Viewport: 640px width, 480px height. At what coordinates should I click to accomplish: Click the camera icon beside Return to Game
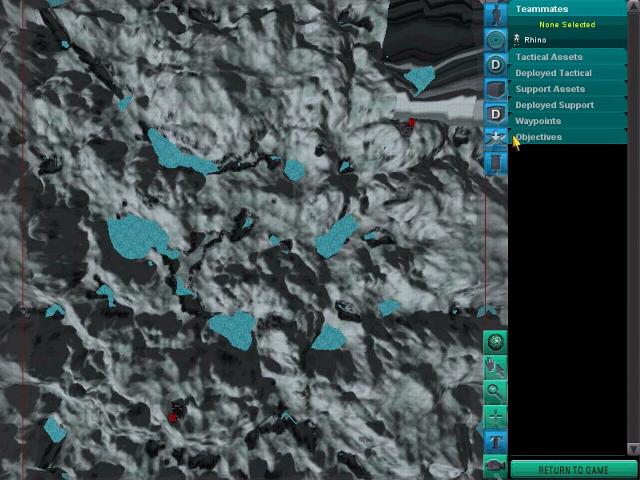[x=496, y=467]
